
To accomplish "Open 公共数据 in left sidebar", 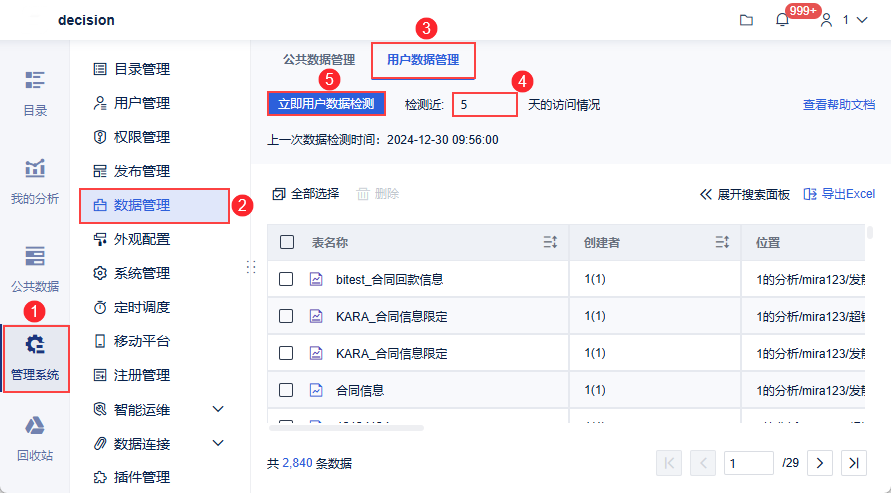I will click(x=35, y=268).
